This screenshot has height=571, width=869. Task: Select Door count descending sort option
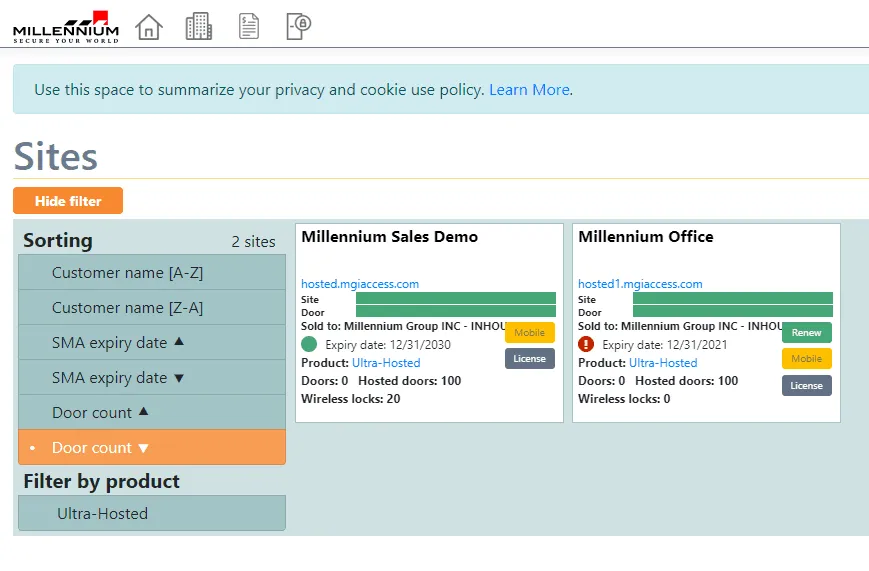coord(152,448)
